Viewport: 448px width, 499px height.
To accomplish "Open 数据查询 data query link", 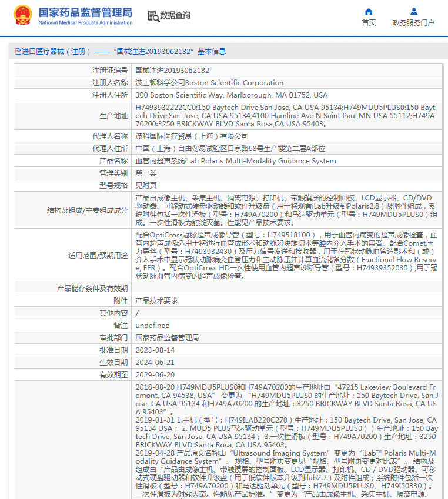I will [x=175, y=15].
